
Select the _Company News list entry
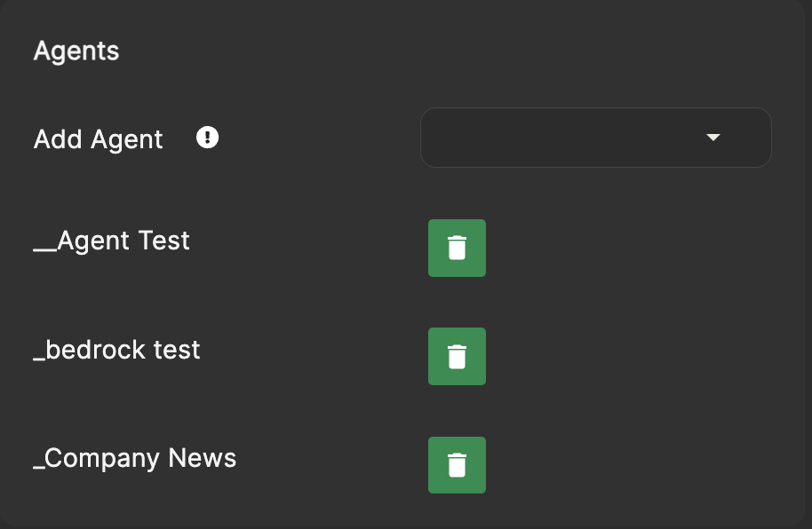[x=135, y=458]
